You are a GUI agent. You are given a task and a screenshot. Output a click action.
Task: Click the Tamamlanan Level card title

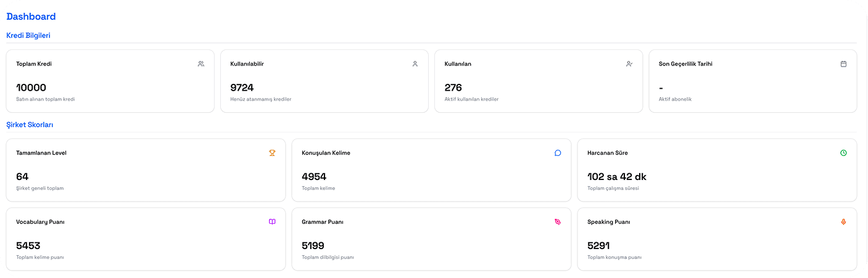click(x=41, y=153)
